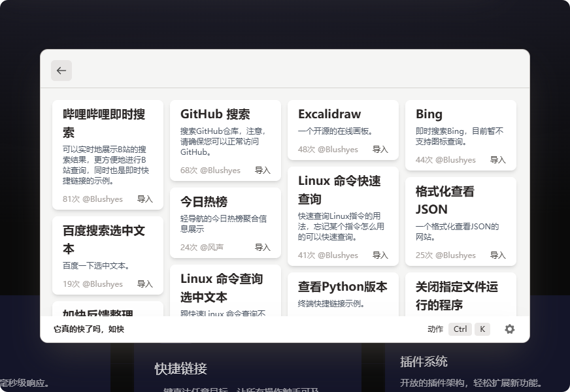Import the 百度搜索选中文本 quick link
570x392 pixels.
point(144,284)
